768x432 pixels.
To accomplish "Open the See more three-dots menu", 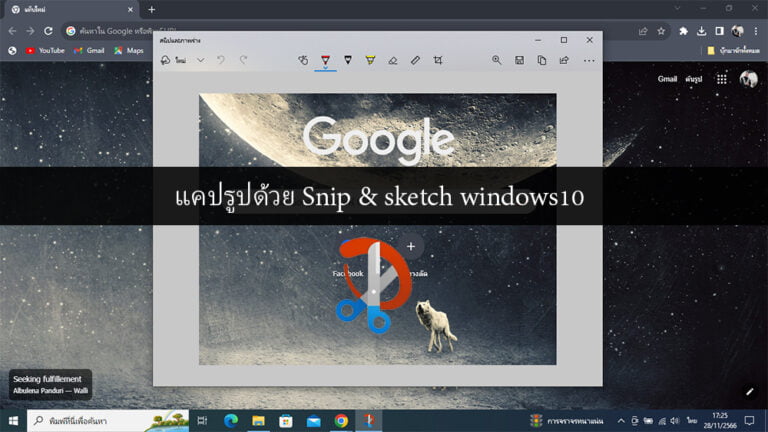I will (x=589, y=60).
